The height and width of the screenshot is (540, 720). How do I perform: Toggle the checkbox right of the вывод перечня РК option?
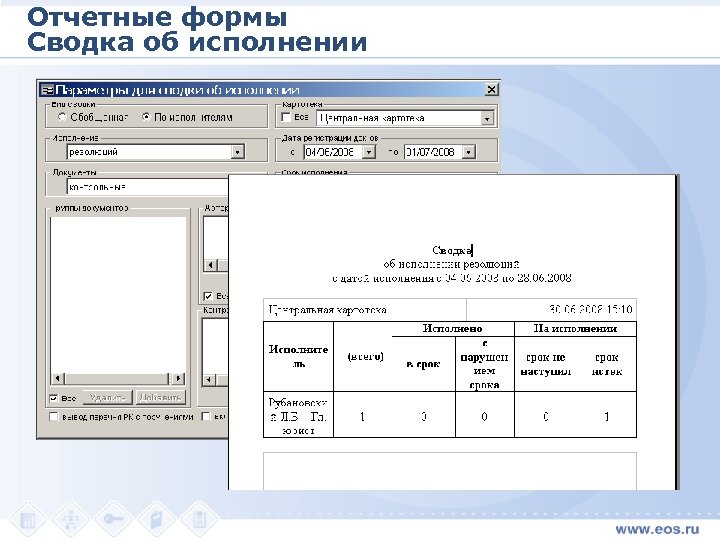click(206, 416)
